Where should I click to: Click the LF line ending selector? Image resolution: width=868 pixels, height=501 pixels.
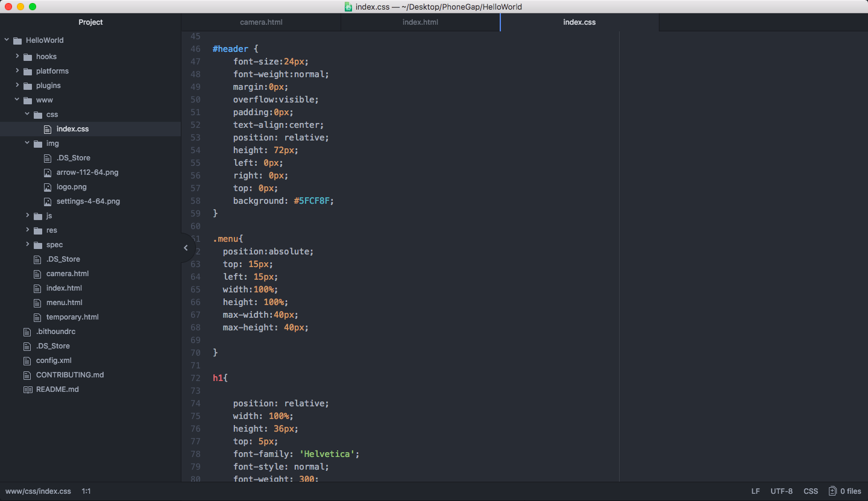755,491
